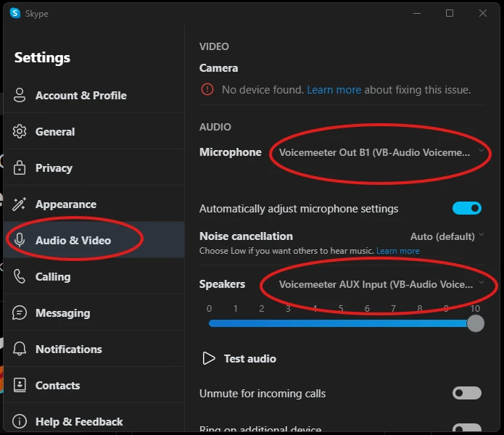Click the address book icon beside Contacts
The width and height of the screenshot is (504, 435).
point(20,385)
